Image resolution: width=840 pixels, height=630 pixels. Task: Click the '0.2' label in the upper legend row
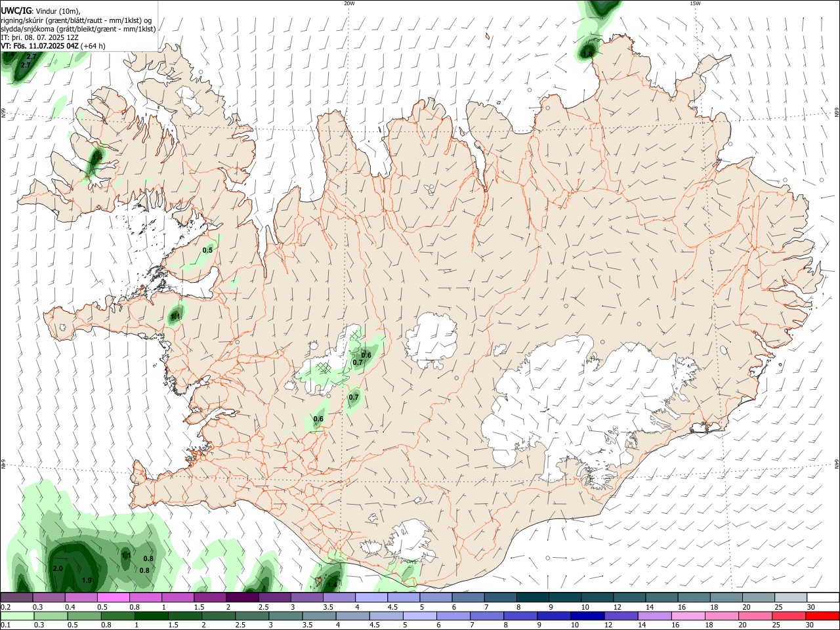click(5, 607)
